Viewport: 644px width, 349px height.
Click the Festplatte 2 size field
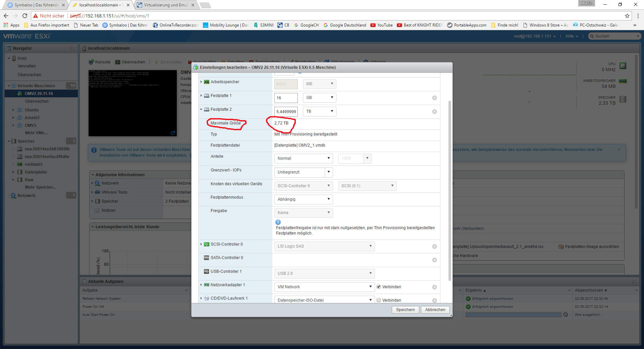286,112
